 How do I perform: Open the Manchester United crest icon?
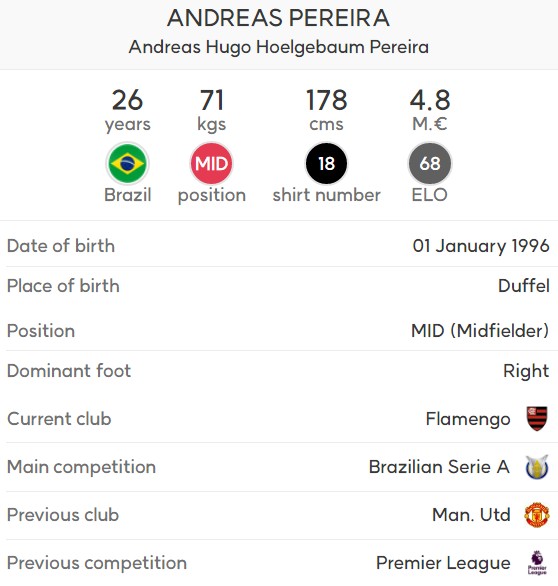pos(537,515)
